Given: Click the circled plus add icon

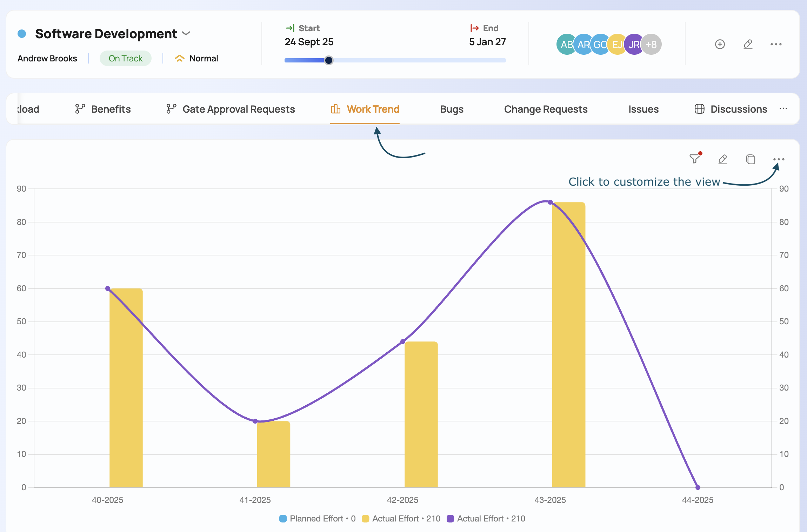Looking at the screenshot, I should (x=720, y=44).
